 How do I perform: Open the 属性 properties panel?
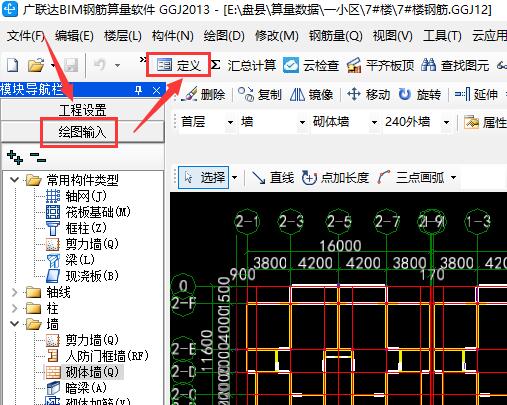[x=485, y=122]
